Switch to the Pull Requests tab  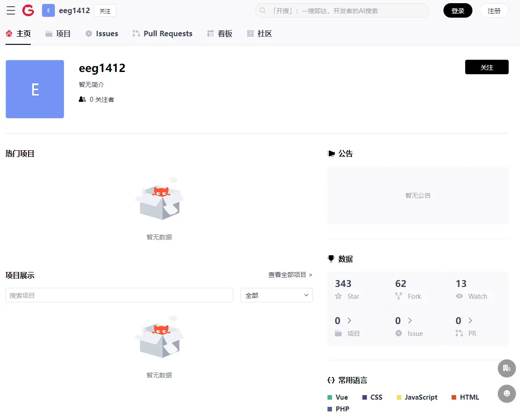click(x=162, y=33)
